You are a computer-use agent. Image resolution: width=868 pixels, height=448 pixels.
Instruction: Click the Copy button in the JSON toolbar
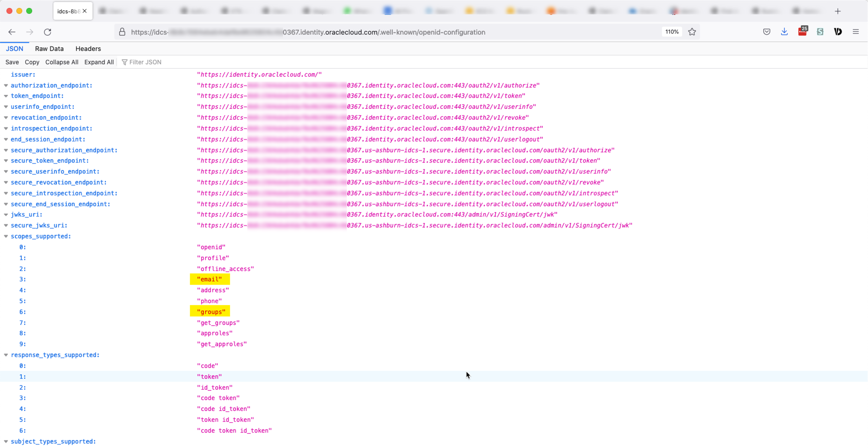(x=32, y=62)
